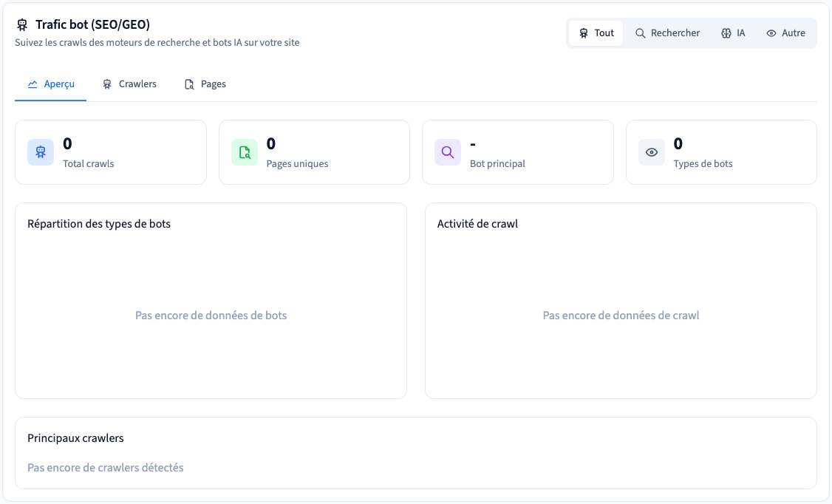Click the Principaux crawlers section

point(416,453)
